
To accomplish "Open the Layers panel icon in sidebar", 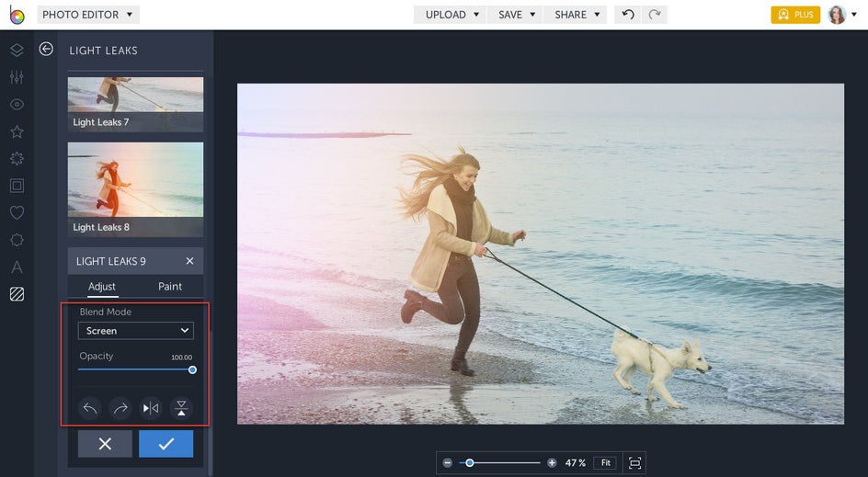I will pyautogui.click(x=17, y=51).
